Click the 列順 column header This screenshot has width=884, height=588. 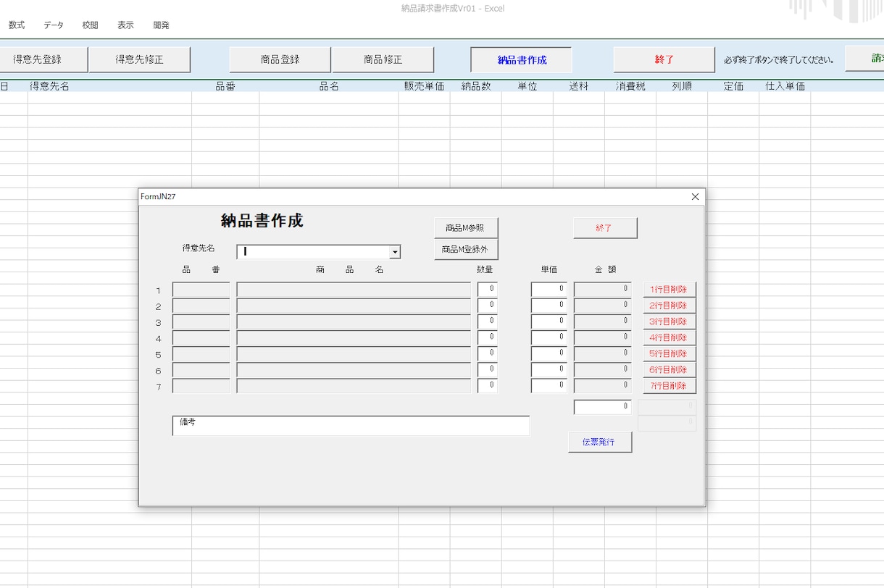coord(682,86)
